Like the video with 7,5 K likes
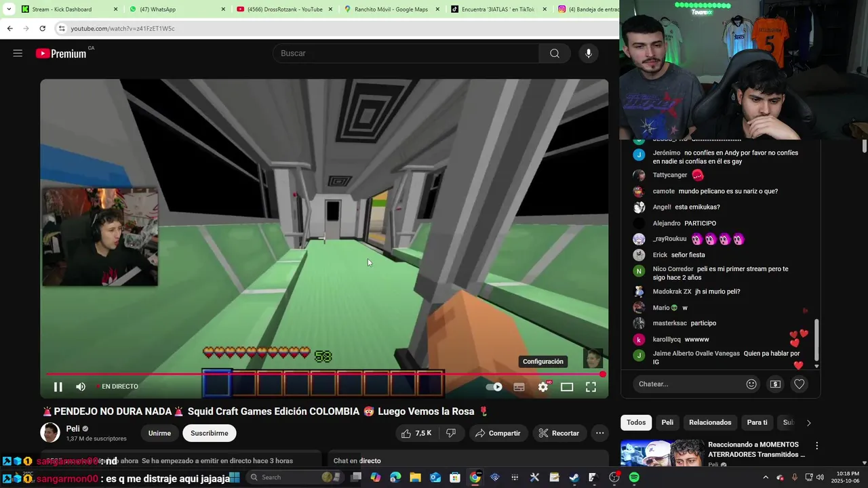 pyautogui.click(x=416, y=433)
